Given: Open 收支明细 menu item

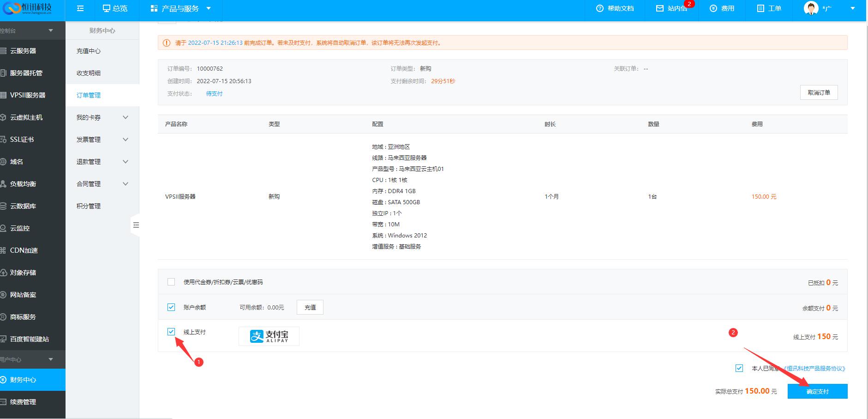Looking at the screenshot, I should (89, 73).
